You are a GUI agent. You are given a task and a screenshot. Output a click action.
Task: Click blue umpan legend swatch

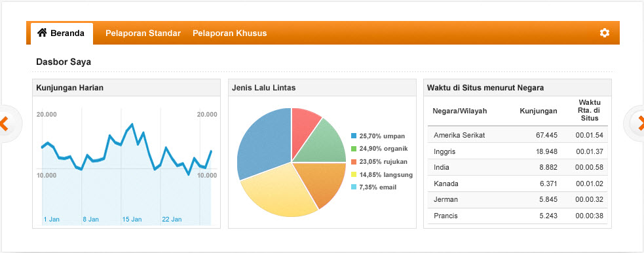(354, 136)
